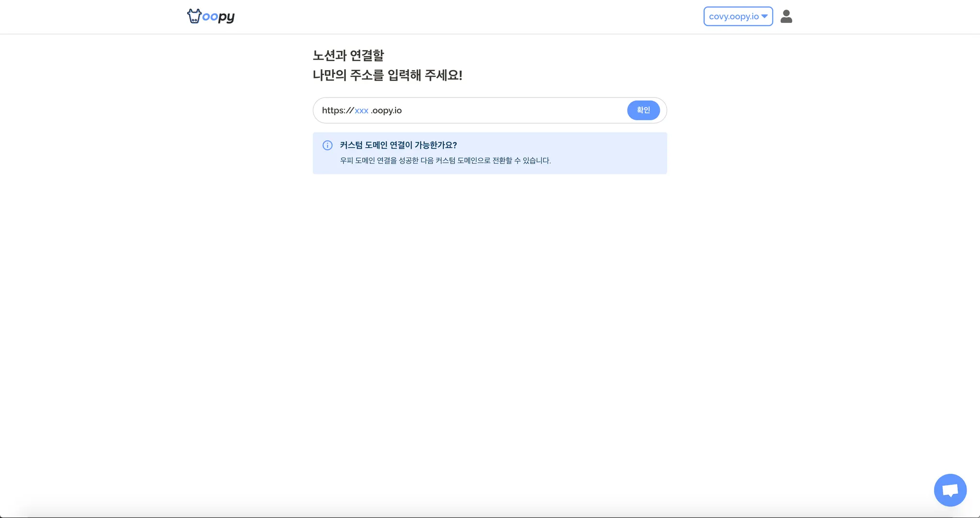
Task: Click the '노션과 연결할' title line
Action: [x=348, y=55]
